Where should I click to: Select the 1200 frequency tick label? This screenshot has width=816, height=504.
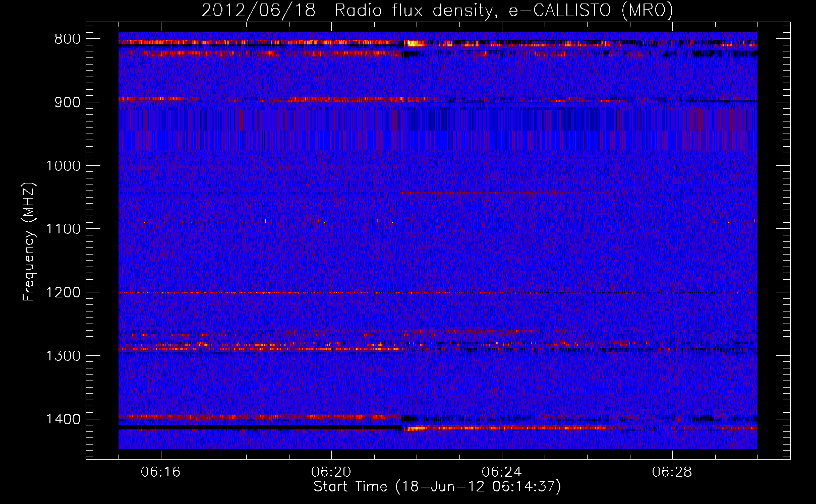click(64, 293)
